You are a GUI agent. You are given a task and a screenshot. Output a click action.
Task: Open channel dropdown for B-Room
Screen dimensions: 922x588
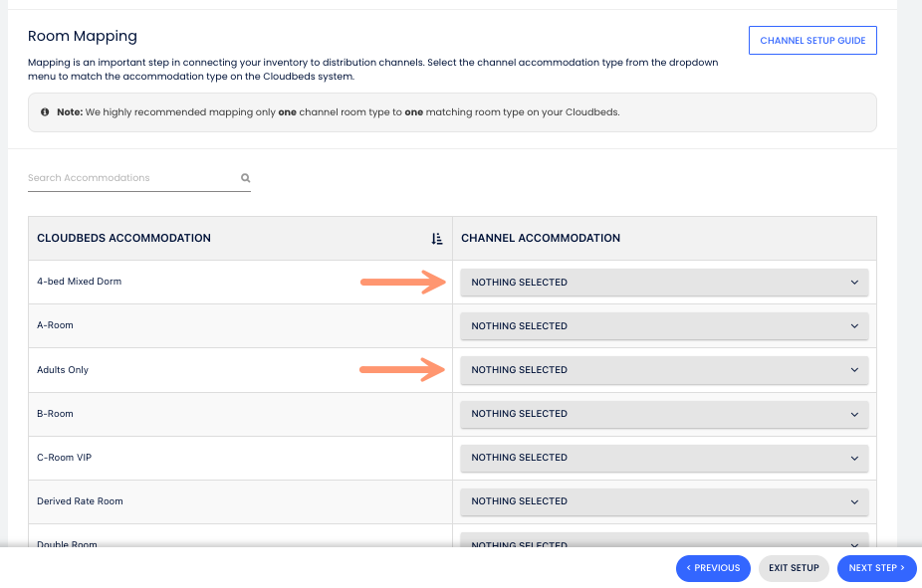pyautogui.click(x=664, y=414)
